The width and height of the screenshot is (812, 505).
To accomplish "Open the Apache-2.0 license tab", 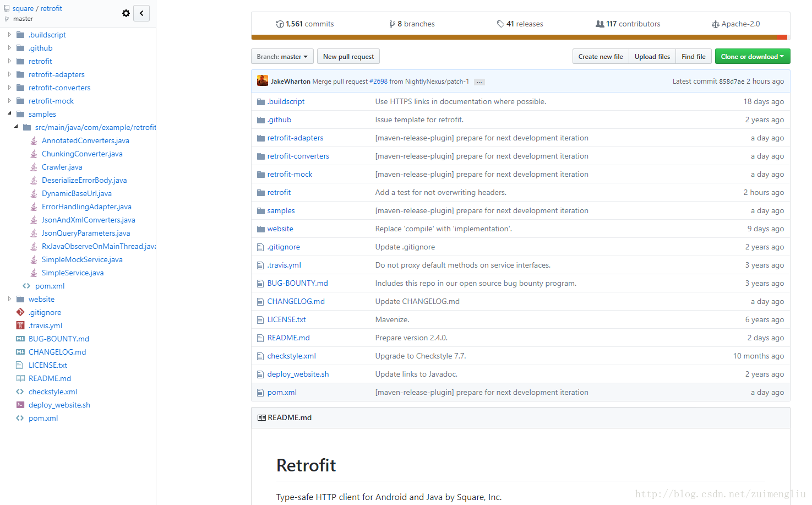I will (735, 24).
